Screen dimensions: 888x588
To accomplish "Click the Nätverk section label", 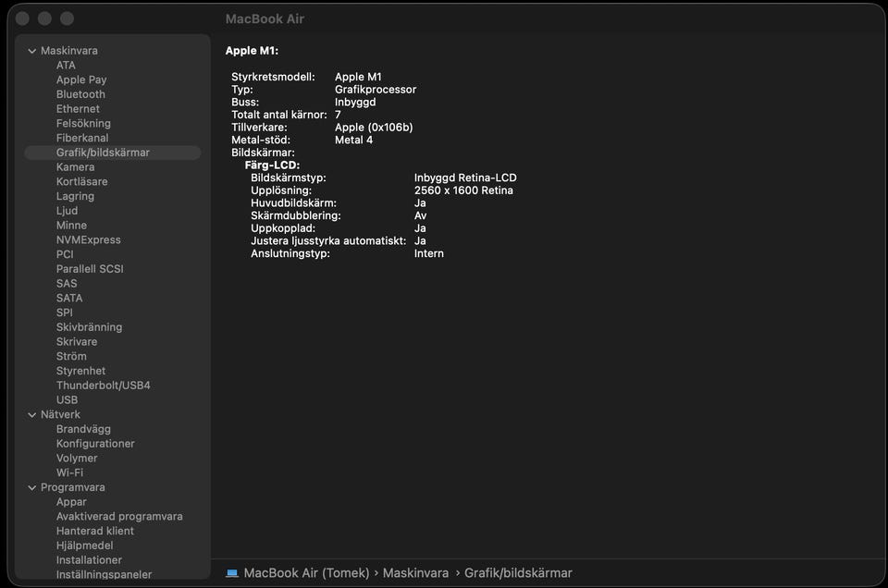I will [61, 415].
